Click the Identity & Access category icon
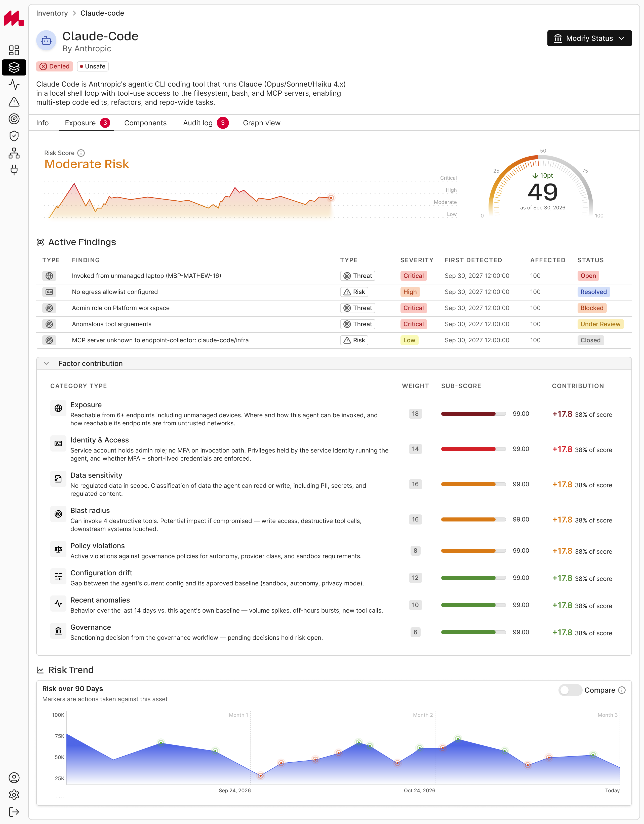This screenshot has width=644, height=824. point(58,443)
